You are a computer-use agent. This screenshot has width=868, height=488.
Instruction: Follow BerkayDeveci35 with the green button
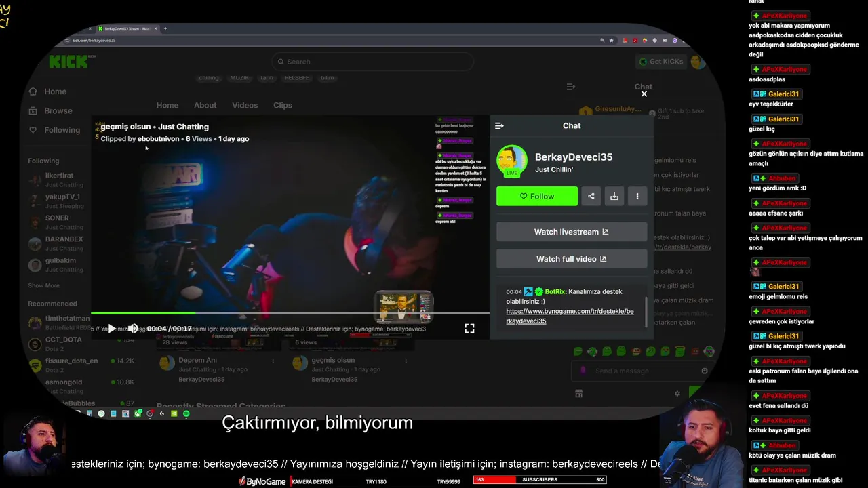(537, 196)
